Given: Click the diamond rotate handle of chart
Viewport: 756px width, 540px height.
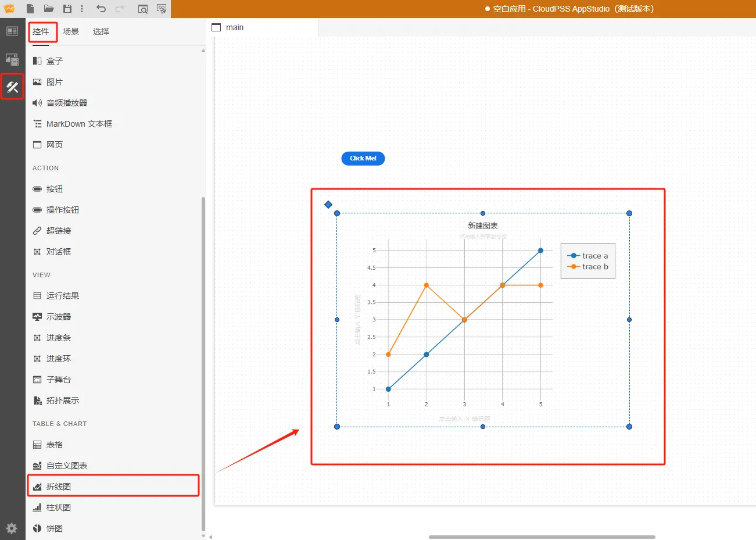Looking at the screenshot, I should point(328,205).
